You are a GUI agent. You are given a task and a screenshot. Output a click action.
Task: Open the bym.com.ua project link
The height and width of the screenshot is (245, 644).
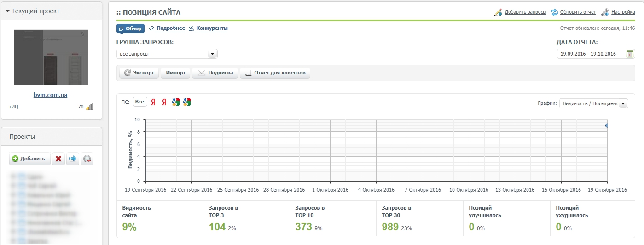tap(51, 95)
